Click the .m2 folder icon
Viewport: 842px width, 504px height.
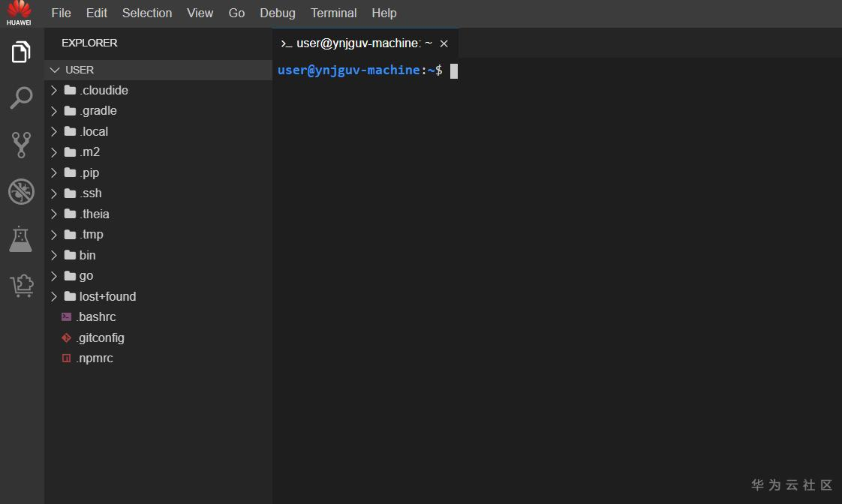(70, 152)
